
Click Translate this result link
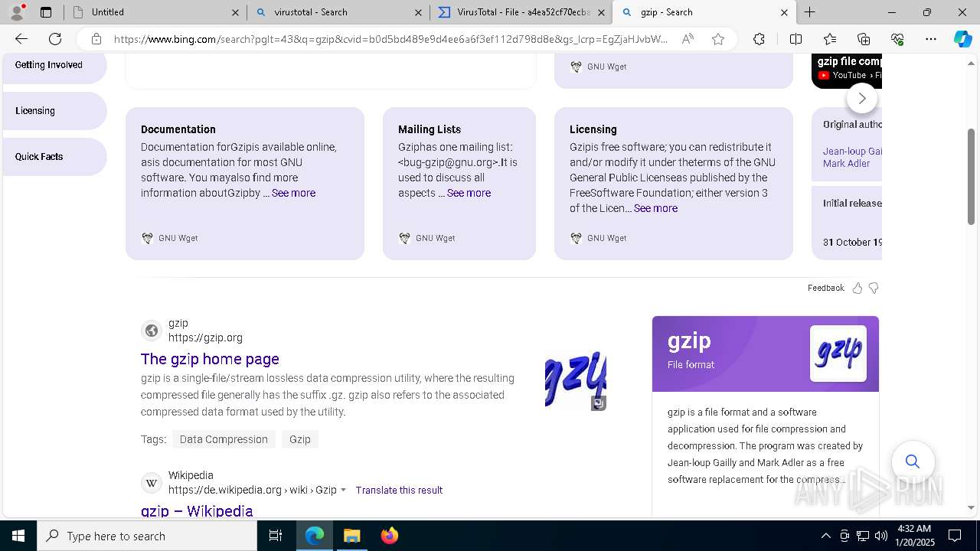399,490
